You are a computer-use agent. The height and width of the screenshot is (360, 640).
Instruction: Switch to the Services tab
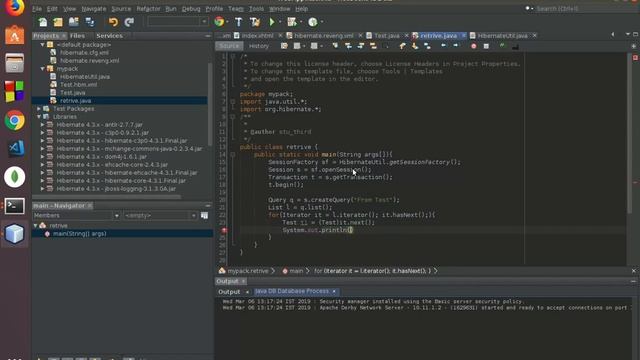click(x=109, y=36)
